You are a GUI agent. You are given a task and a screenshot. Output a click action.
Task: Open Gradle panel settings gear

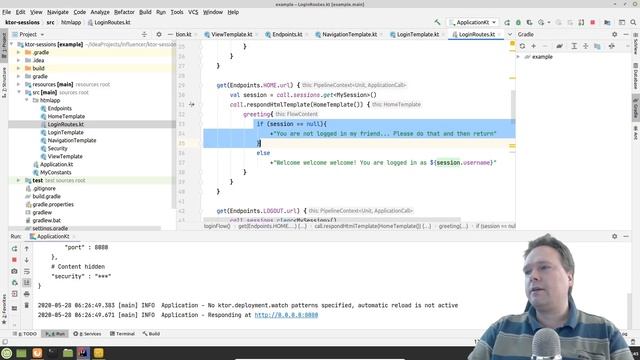614,35
